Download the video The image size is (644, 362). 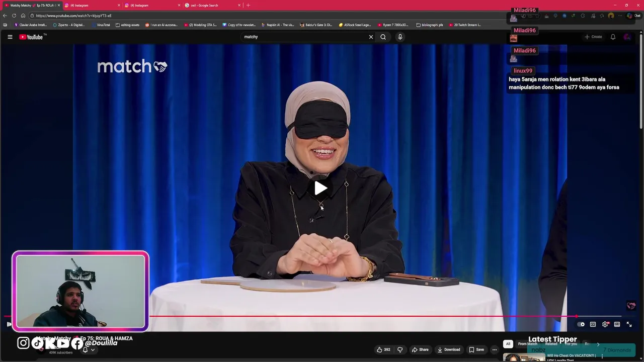449,349
